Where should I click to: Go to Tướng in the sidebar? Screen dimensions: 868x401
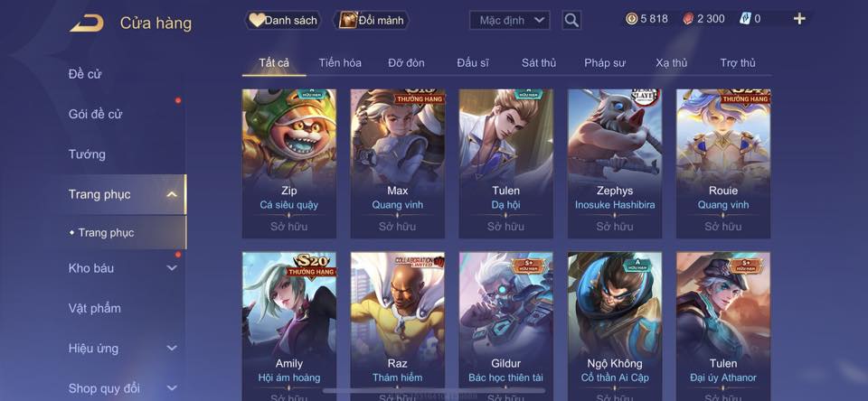click(x=87, y=154)
